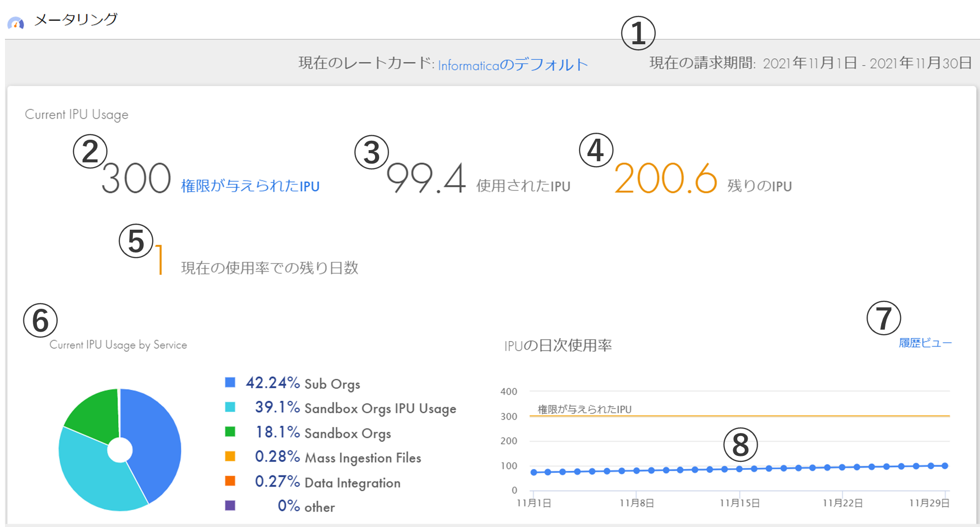Screen dimensions: 980x527
Task: Click the 現在の使用率での残り日数 label
Action: coord(270,268)
